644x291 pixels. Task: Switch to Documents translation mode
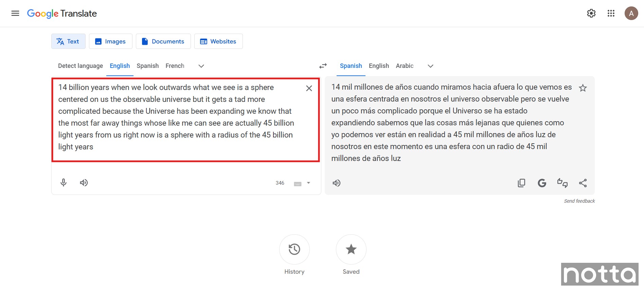[x=163, y=41]
